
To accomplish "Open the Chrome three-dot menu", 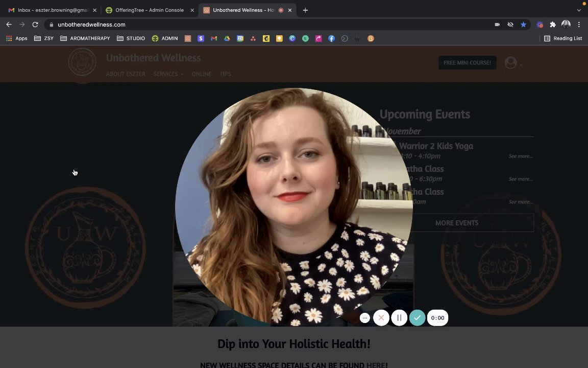I will pos(579,25).
